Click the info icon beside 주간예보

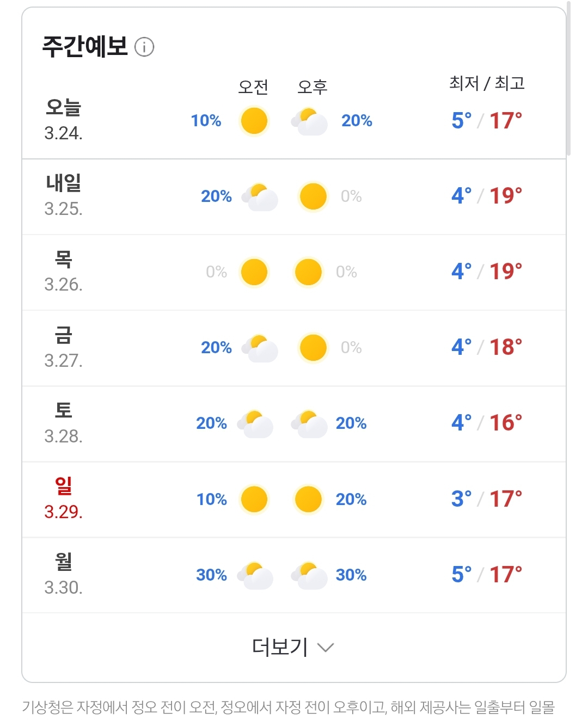pyautogui.click(x=144, y=47)
